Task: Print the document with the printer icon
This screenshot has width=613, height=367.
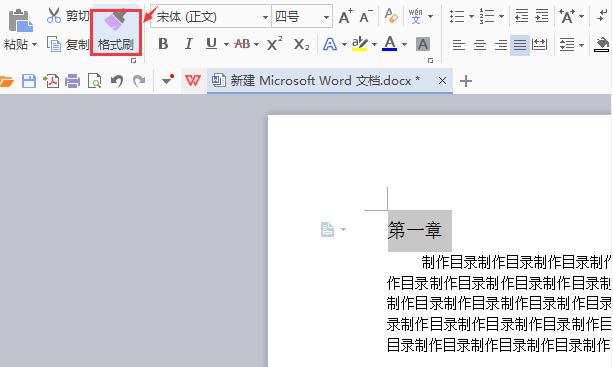Action: pos(72,81)
